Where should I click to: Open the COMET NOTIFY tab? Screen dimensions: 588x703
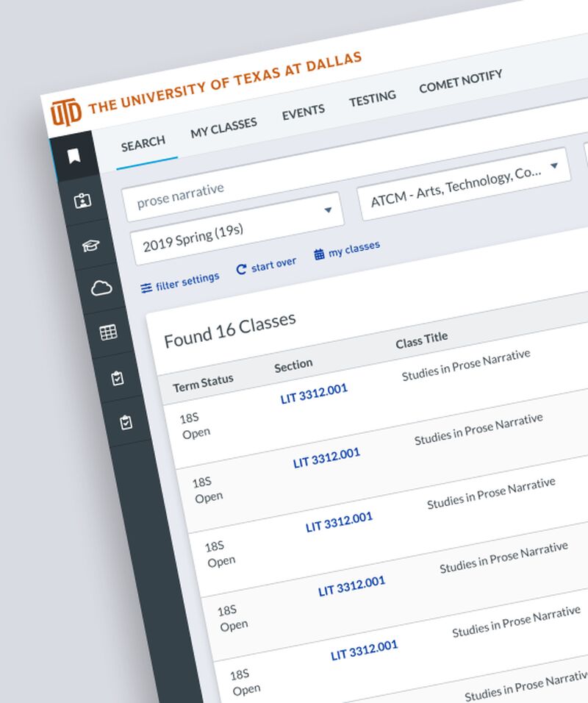461,81
